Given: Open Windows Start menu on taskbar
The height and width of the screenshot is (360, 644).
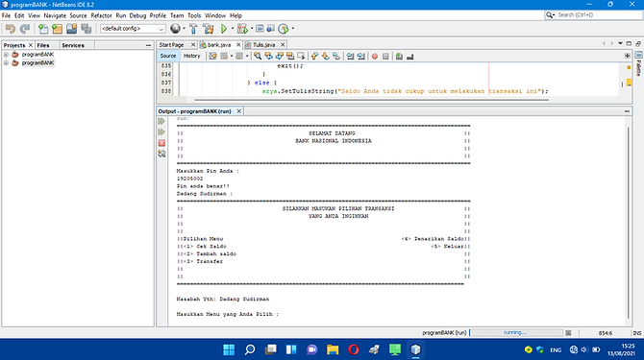Looking at the screenshot, I should point(229,349).
